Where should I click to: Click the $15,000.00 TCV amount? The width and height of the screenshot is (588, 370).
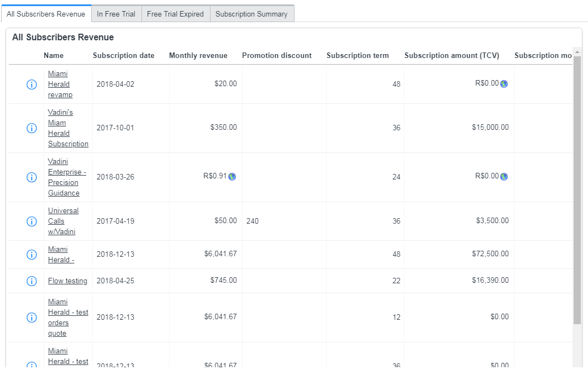[490, 128]
